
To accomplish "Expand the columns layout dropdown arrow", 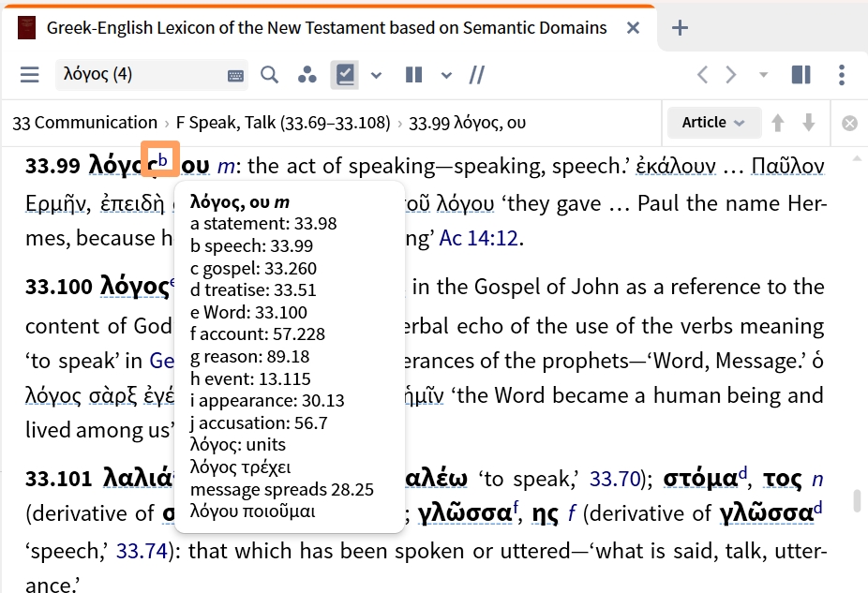I will click(x=446, y=75).
